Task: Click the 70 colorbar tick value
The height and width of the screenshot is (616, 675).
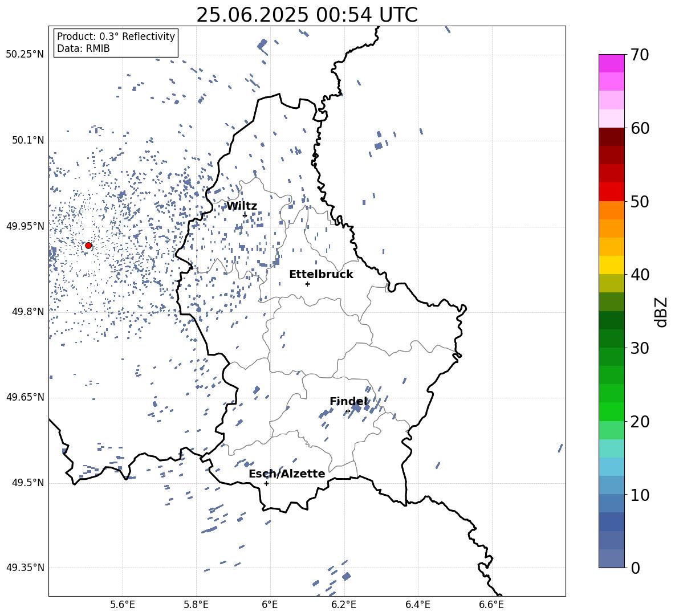Action: (640, 55)
